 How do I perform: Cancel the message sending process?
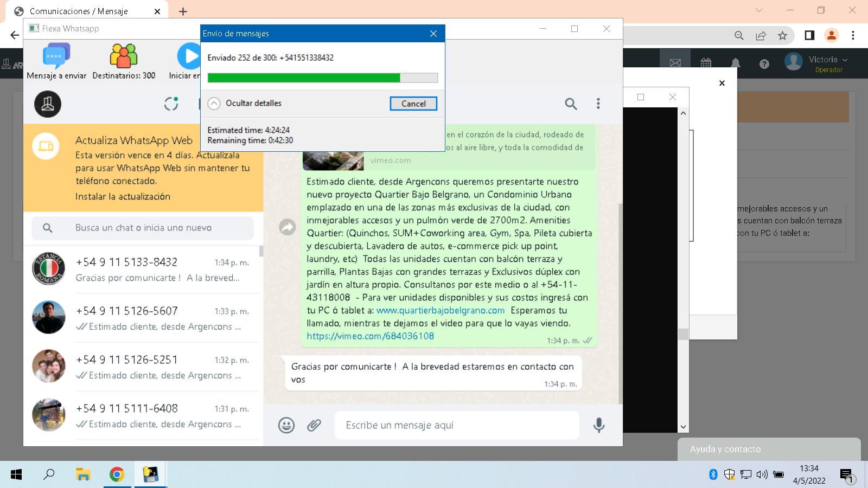coord(413,104)
